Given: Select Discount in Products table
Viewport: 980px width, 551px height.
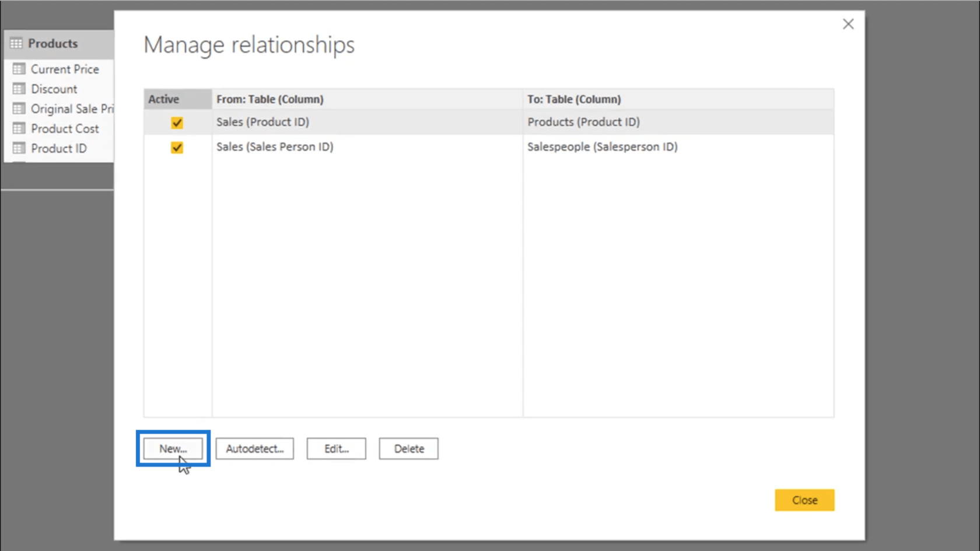Looking at the screenshot, I should point(54,89).
